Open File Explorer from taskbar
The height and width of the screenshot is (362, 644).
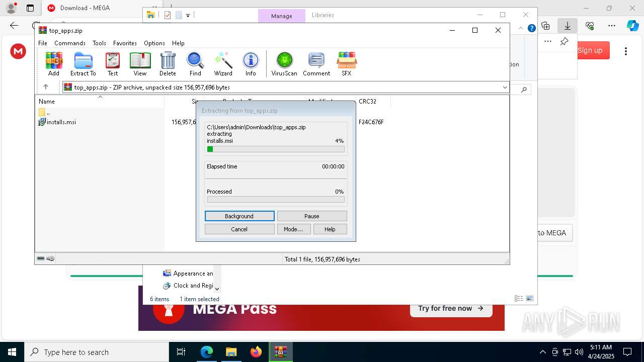point(231,352)
